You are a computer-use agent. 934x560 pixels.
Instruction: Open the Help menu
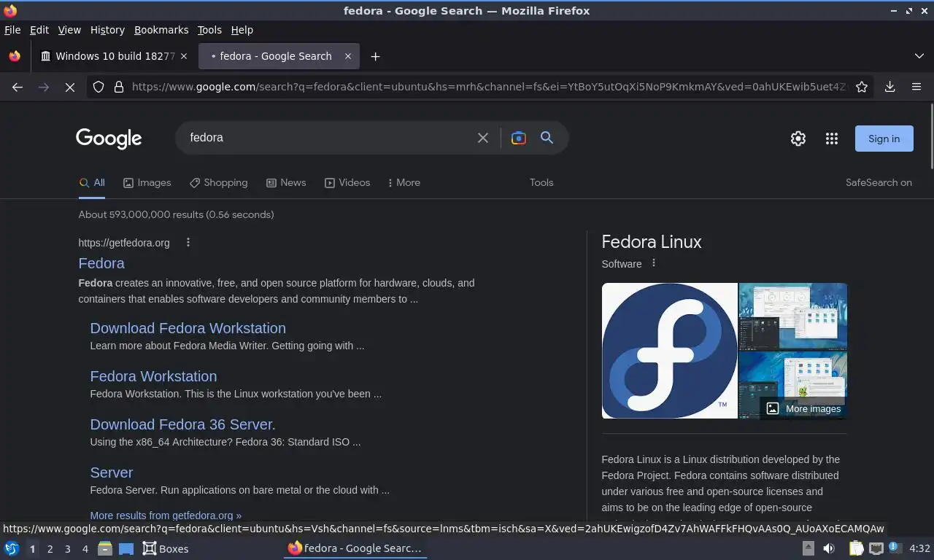click(x=242, y=30)
